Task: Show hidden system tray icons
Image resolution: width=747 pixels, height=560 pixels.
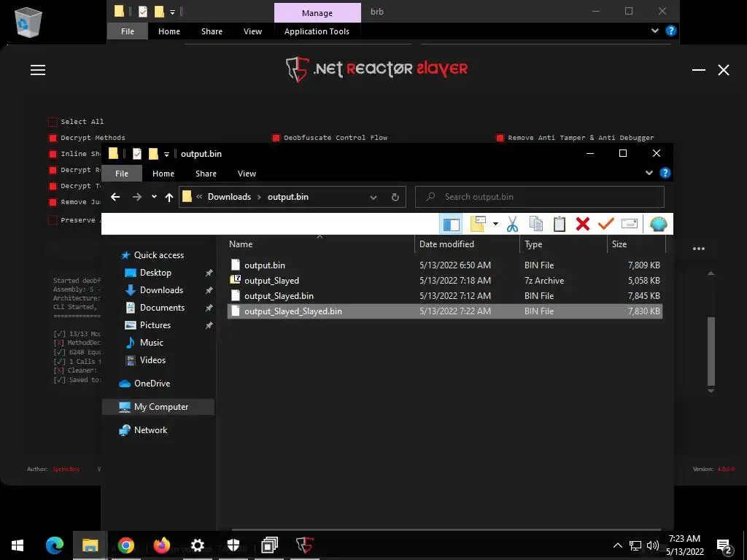Action: pos(617,545)
